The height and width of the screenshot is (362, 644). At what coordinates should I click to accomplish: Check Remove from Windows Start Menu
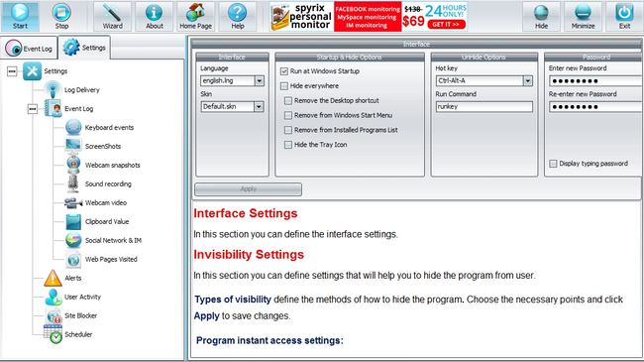click(x=288, y=116)
